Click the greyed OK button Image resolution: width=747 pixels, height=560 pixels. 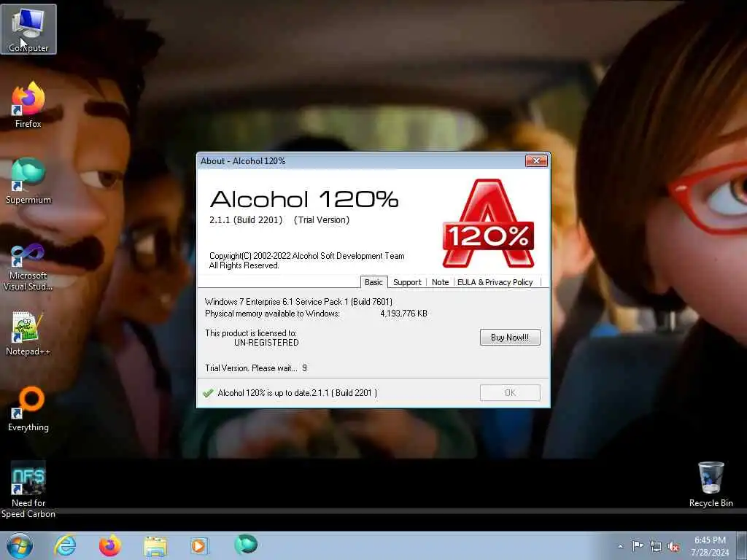(x=510, y=392)
